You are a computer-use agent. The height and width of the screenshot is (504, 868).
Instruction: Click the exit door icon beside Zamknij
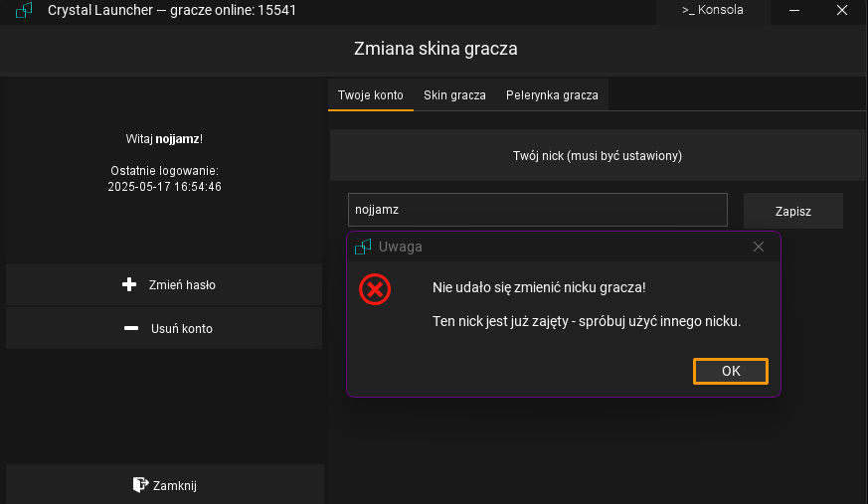coord(140,485)
